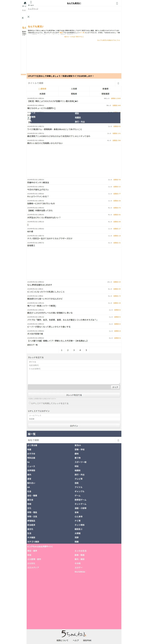This screenshot has height=644, width=148.
Task: Enable UPLIFTを利用してスレッドを立てる checkbox
Action: 30,403
